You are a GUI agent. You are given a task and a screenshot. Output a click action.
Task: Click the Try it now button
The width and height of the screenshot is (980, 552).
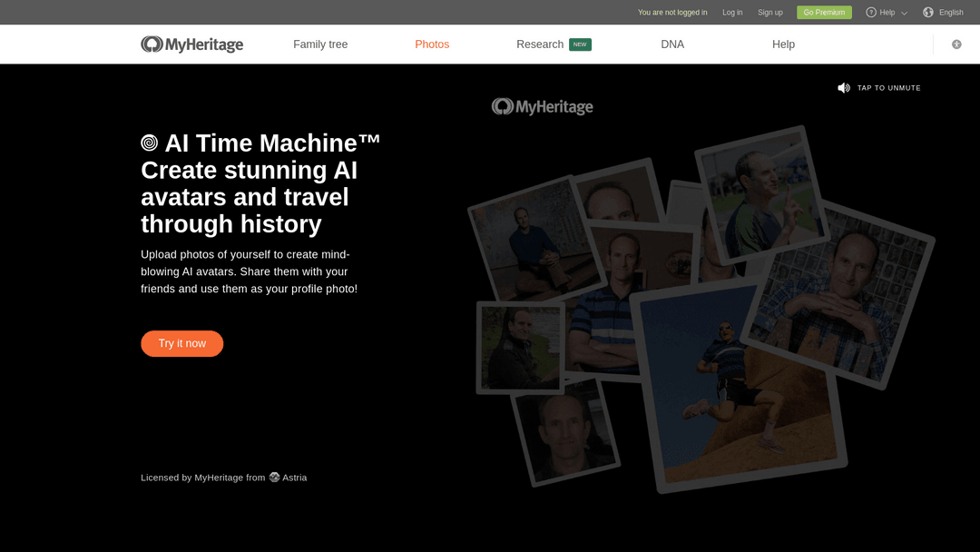coord(181,344)
